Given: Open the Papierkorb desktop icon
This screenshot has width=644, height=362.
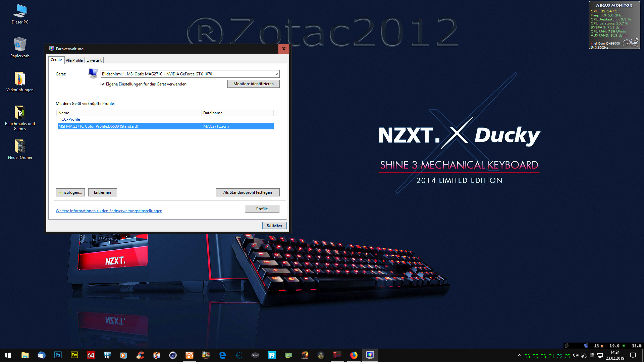Looking at the screenshot, I should (x=20, y=48).
